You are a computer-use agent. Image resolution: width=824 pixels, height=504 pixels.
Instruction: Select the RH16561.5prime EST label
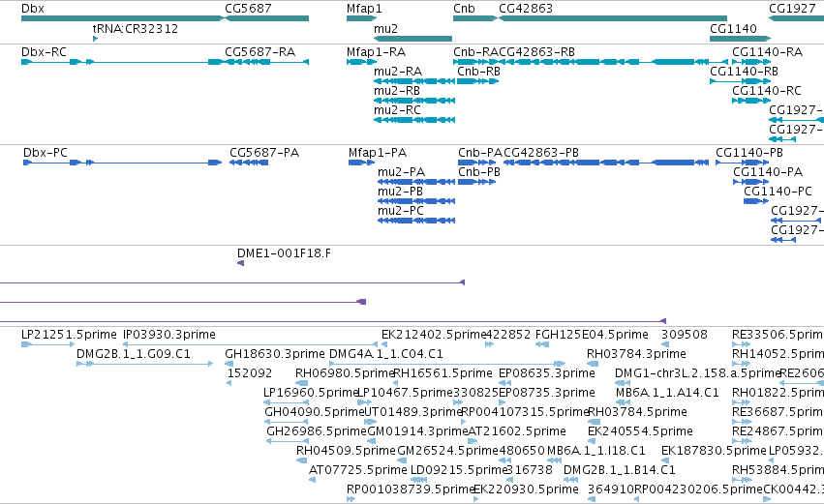click(443, 373)
